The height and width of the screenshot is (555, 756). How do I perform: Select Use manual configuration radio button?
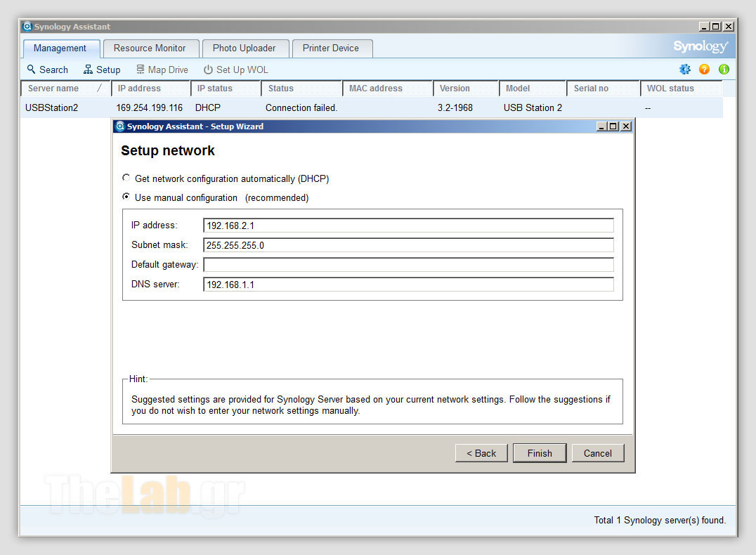pyautogui.click(x=126, y=197)
